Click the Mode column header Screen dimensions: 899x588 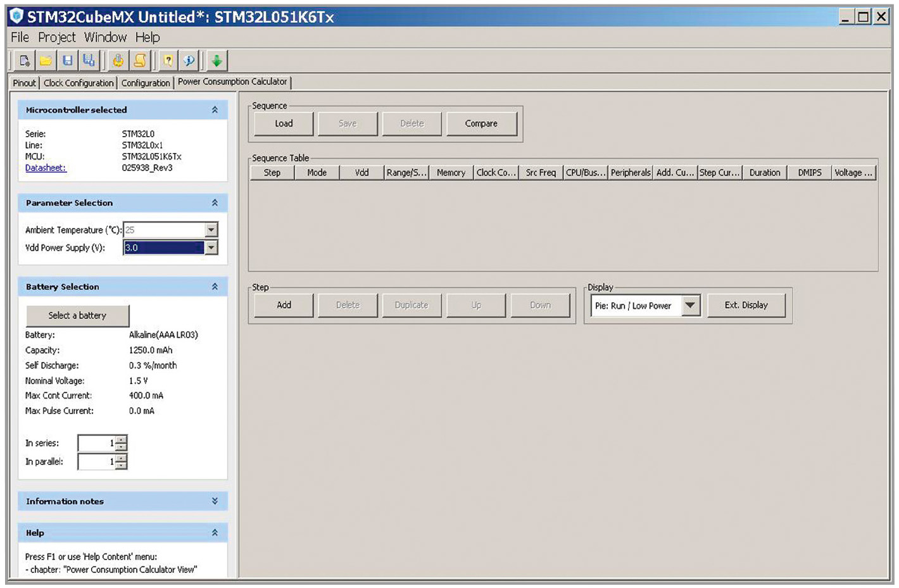pyautogui.click(x=317, y=173)
